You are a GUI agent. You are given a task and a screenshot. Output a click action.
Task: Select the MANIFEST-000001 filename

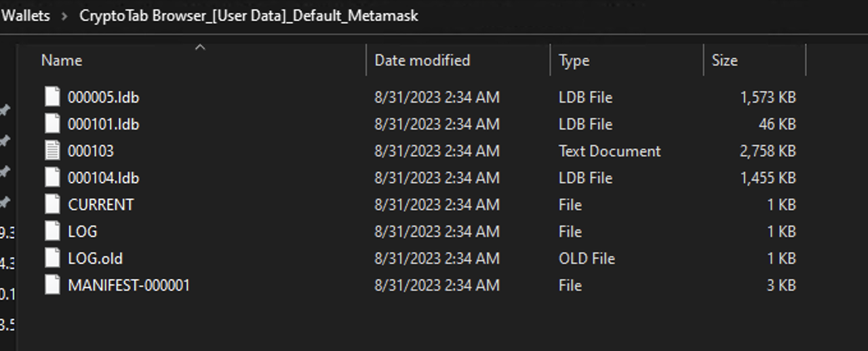point(129,285)
